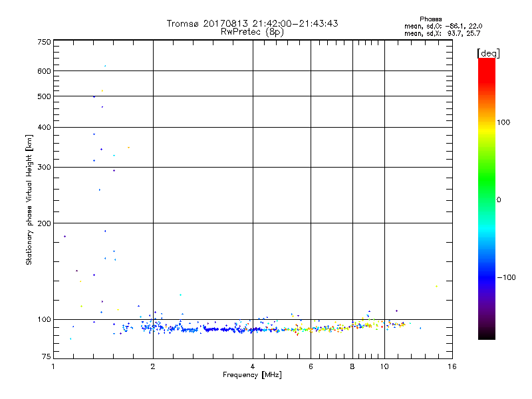Click the x-axis tick label "16"
Image resolution: width=532 pixels, height=399 pixels.
click(x=452, y=366)
